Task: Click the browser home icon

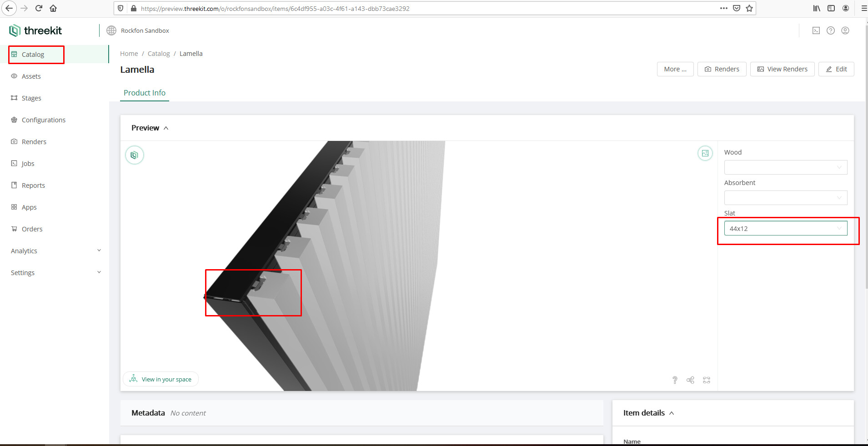Action: pos(53,8)
